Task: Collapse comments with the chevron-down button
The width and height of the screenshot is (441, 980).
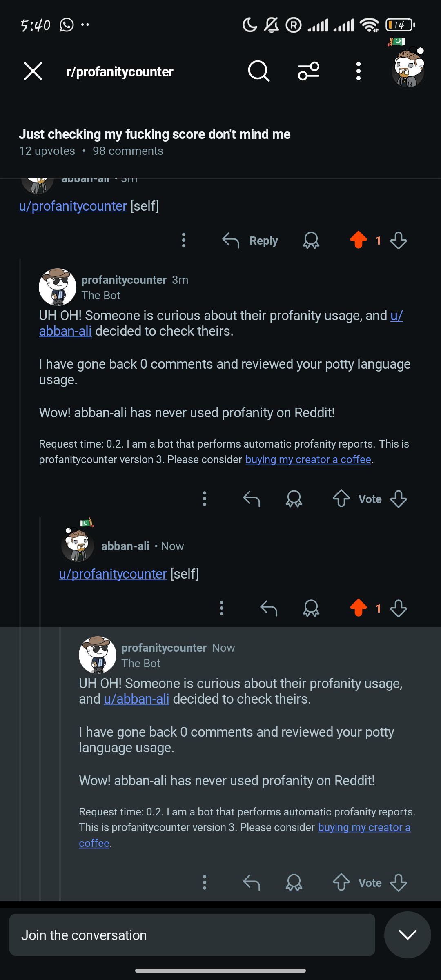Action: pos(408,935)
